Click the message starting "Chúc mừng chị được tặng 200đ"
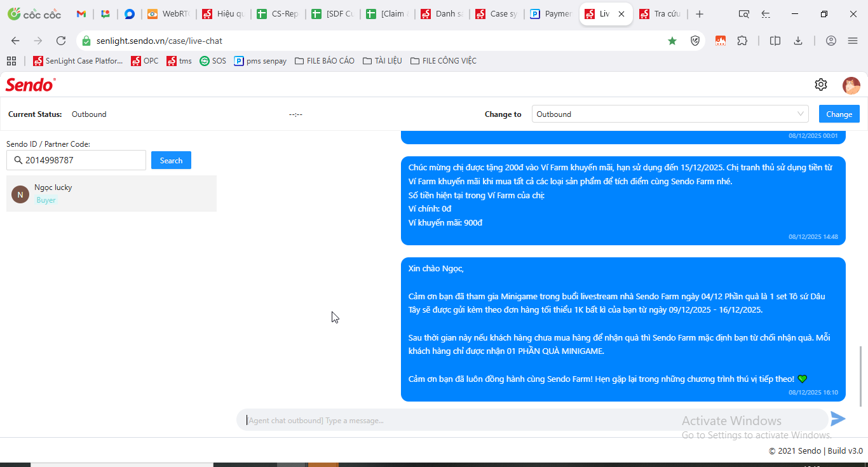This screenshot has width=868, height=467. tap(623, 200)
